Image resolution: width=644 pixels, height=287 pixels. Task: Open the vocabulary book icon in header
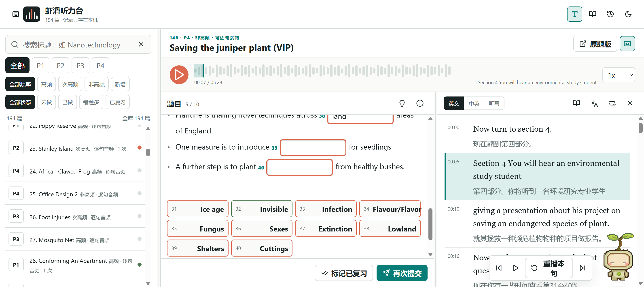tap(593, 14)
